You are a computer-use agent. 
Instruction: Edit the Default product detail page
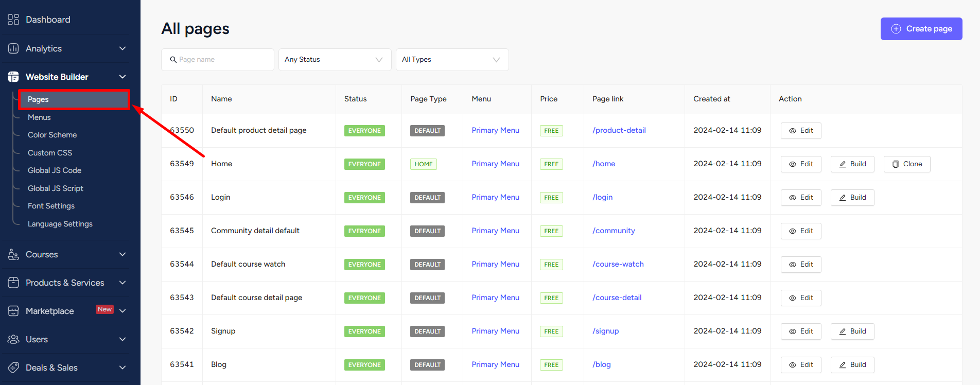(801, 131)
